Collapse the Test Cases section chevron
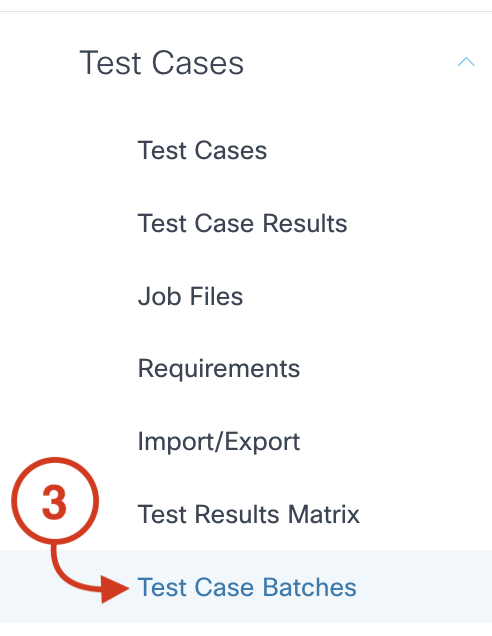This screenshot has width=492, height=636. (x=466, y=62)
